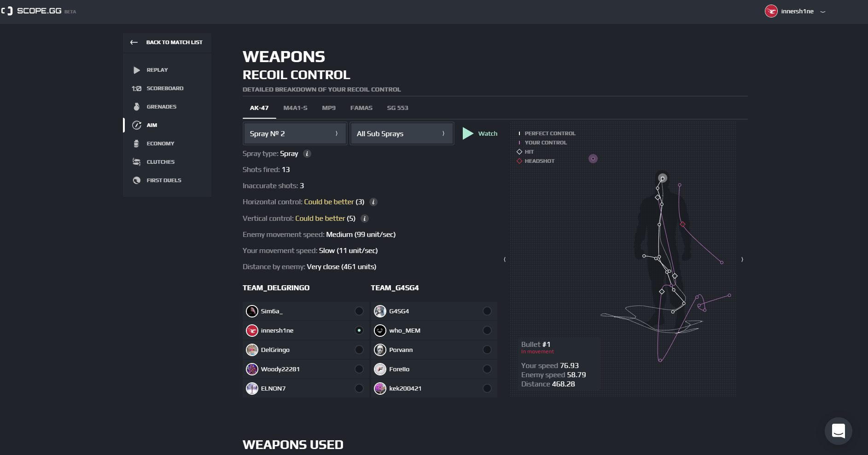Click DelGringo player avatar
This screenshot has height=455, width=868.
(252, 350)
